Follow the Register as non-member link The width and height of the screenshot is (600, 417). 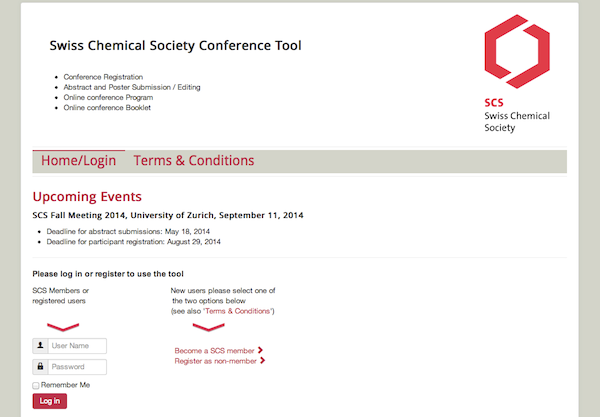coord(215,361)
